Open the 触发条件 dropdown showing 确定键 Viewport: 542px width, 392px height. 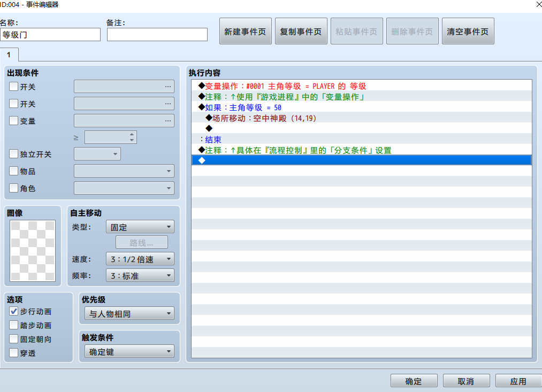129,351
